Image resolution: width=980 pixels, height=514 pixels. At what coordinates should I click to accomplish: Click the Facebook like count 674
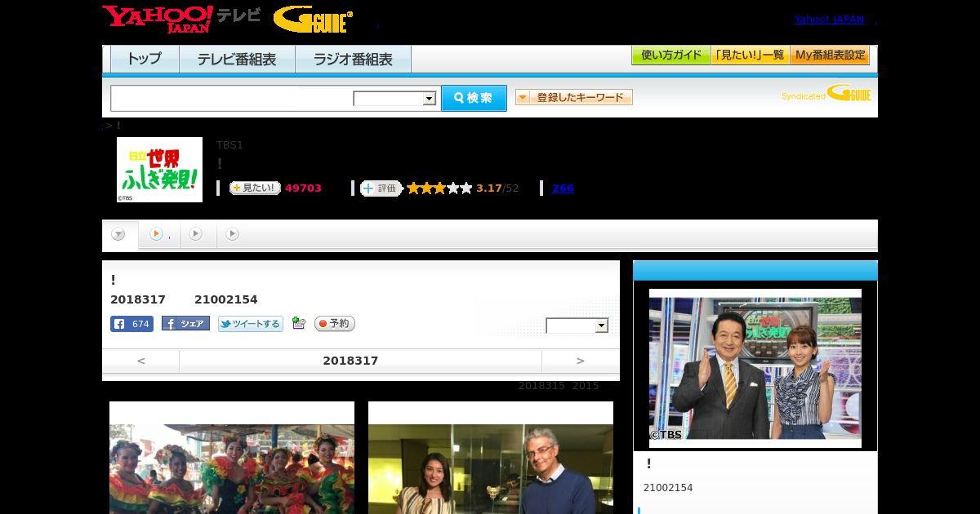pyautogui.click(x=131, y=324)
